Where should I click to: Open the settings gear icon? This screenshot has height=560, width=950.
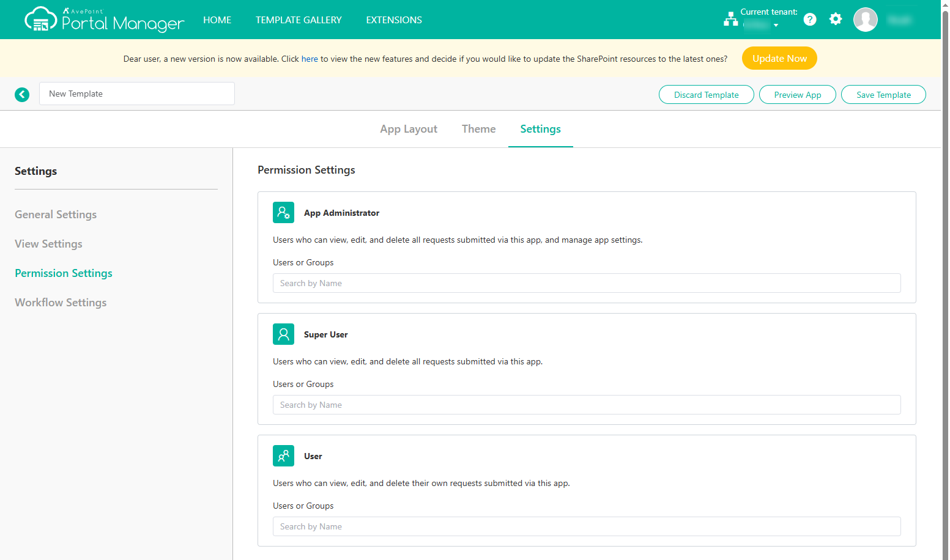[x=836, y=20]
